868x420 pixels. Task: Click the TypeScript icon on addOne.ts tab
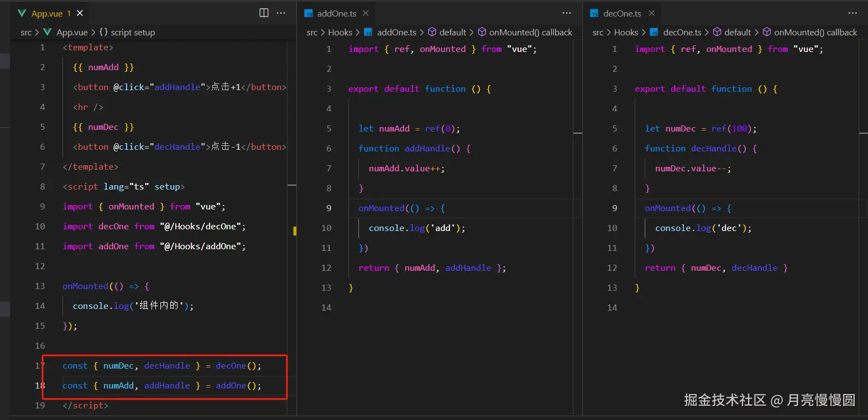click(x=308, y=13)
